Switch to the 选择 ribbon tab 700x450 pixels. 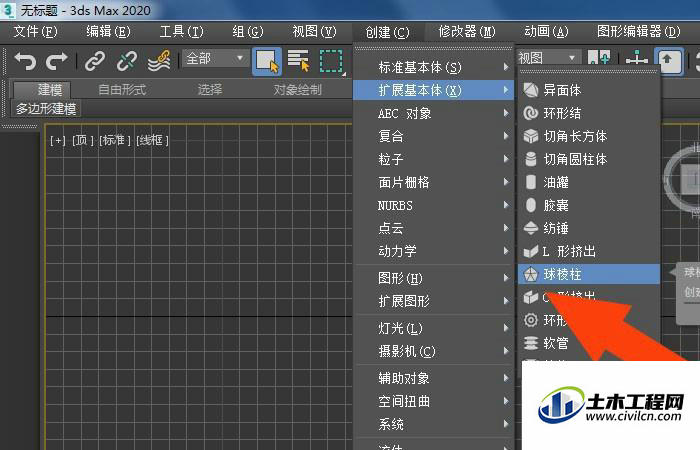click(x=210, y=90)
